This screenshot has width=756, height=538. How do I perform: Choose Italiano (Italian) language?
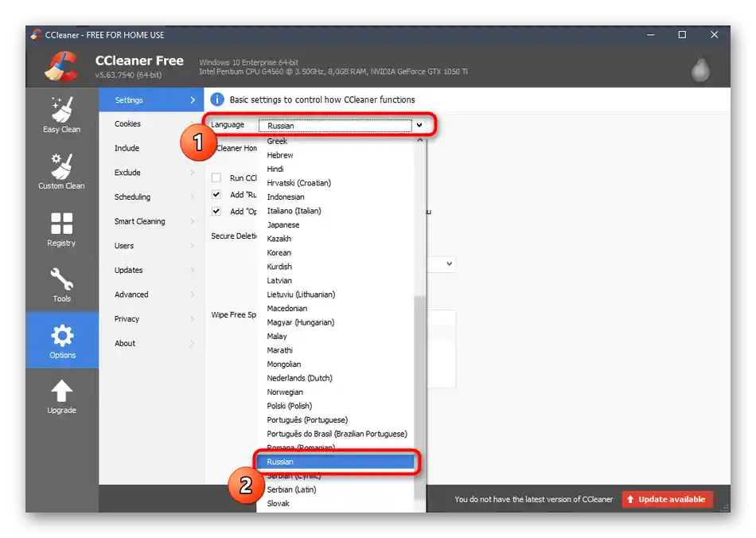335,211
